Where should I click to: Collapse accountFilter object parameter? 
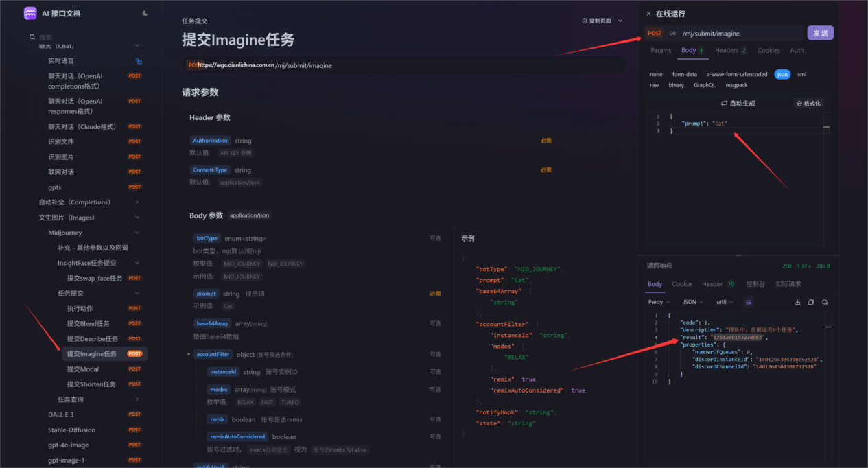(x=189, y=354)
